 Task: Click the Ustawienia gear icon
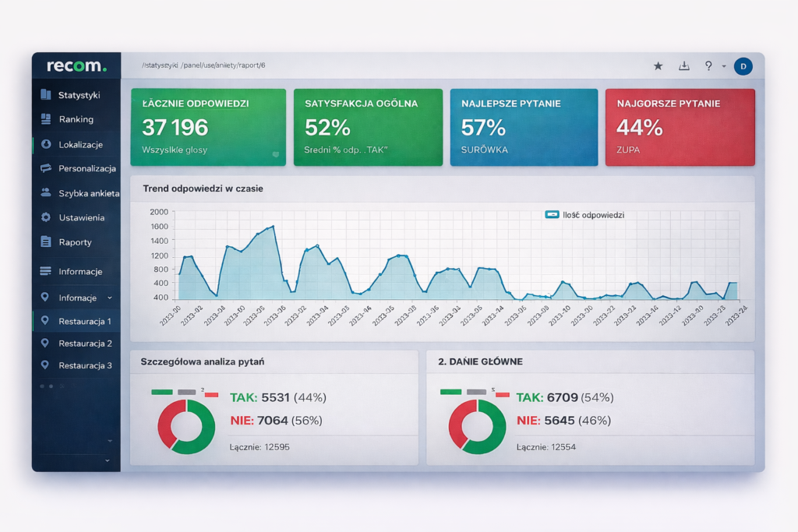point(45,217)
